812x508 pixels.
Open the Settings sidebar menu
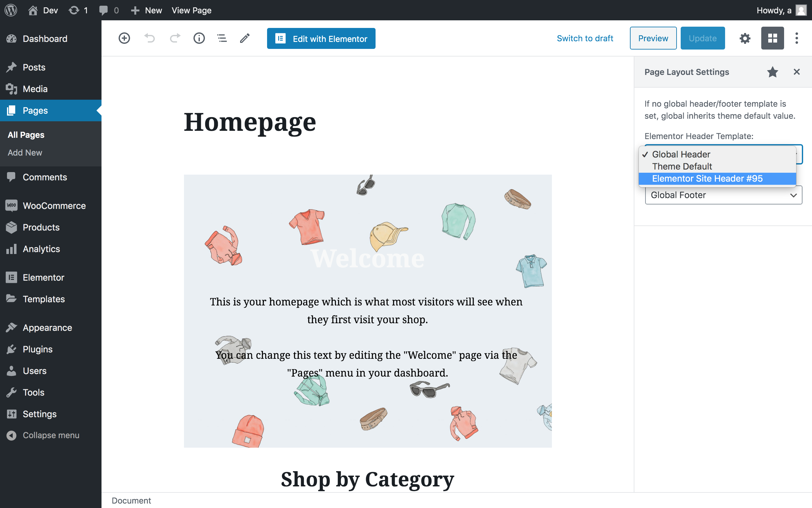(x=51, y=414)
